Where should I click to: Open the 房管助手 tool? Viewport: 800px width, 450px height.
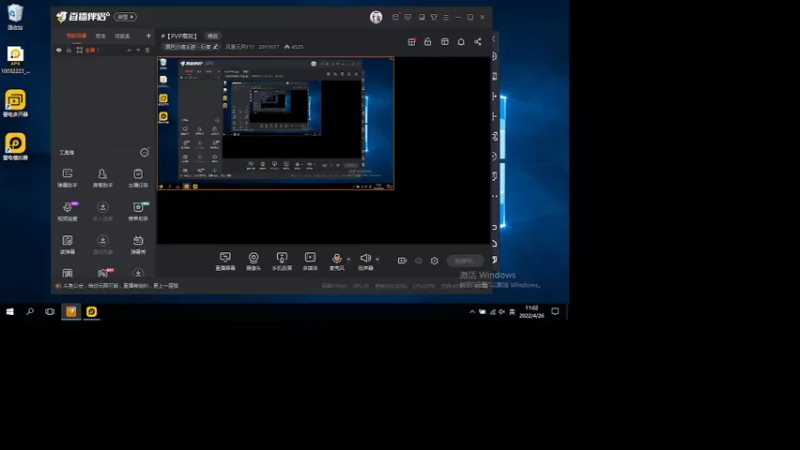tap(103, 178)
